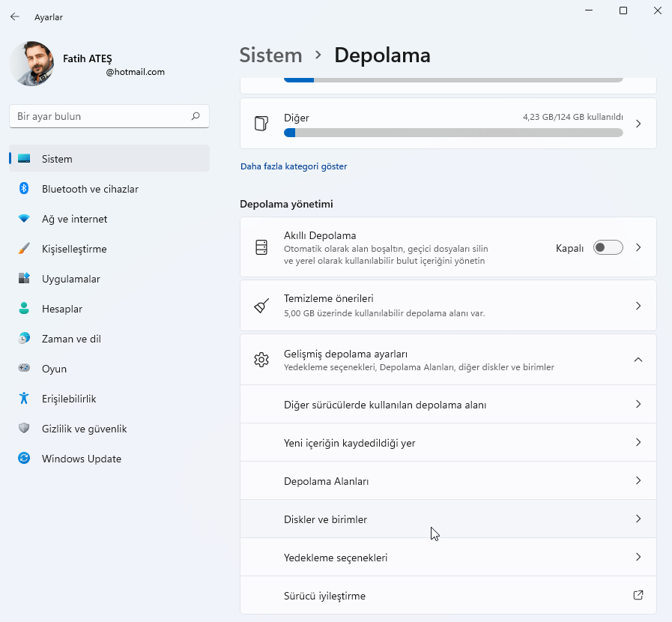Open Uygulamalar settings via its icon
The image size is (672, 622).
coord(22,279)
